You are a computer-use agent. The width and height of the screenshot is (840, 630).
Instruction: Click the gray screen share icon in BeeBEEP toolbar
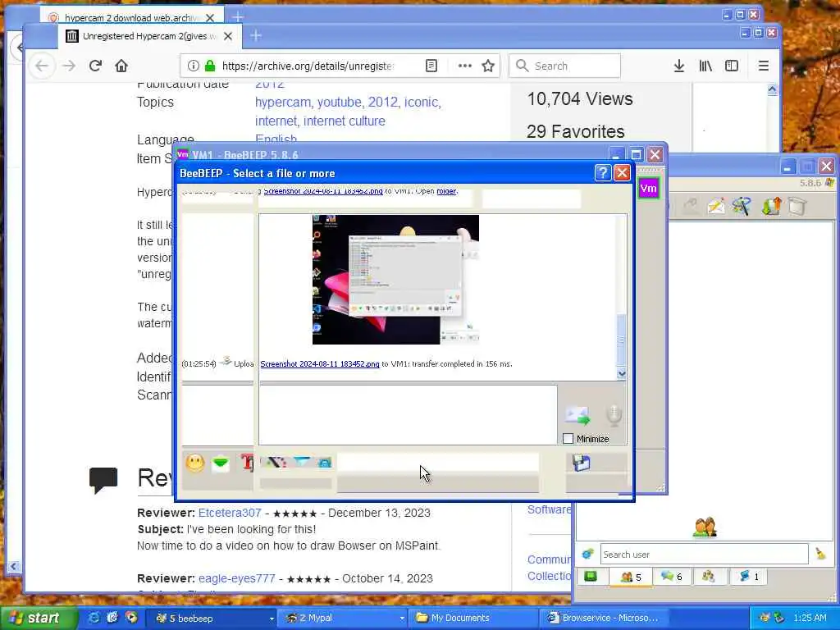[x=797, y=206]
